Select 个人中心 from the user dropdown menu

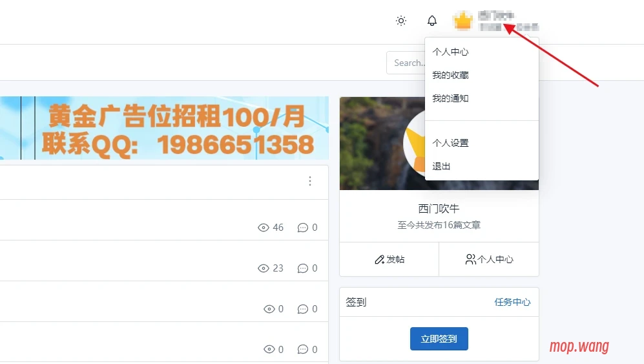pyautogui.click(x=450, y=52)
